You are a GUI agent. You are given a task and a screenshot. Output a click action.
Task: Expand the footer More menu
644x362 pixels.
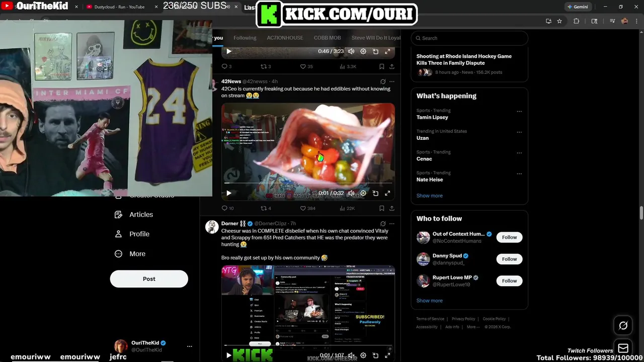[x=472, y=327]
